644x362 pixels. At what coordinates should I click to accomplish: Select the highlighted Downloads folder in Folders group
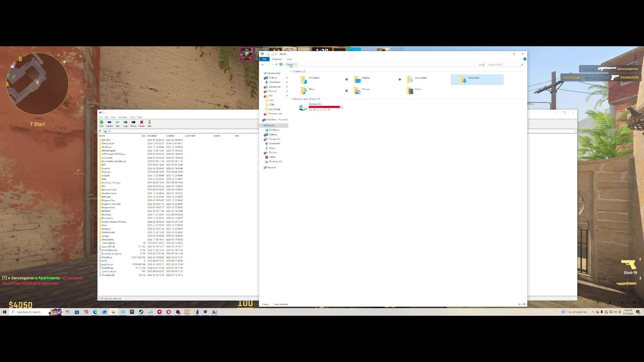click(477, 79)
